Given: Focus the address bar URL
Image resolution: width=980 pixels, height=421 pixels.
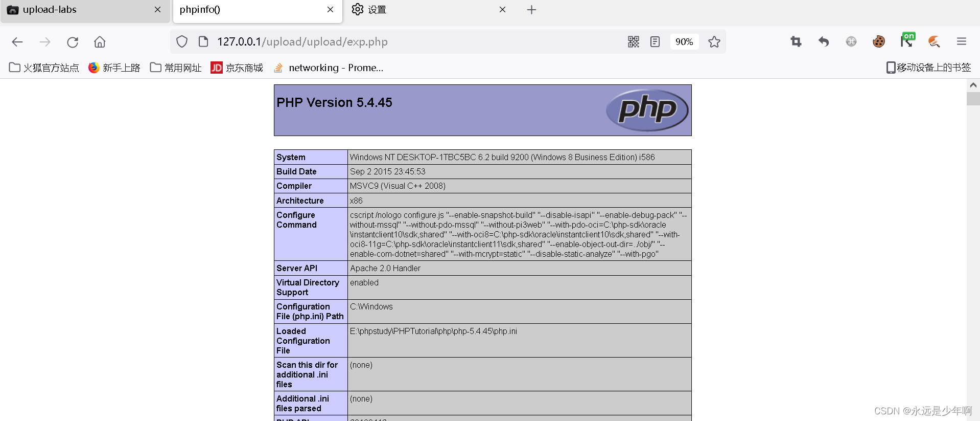Looking at the screenshot, I should click(302, 42).
